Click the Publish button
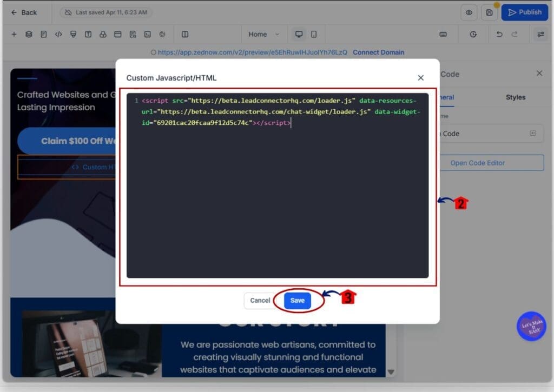 pos(524,12)
